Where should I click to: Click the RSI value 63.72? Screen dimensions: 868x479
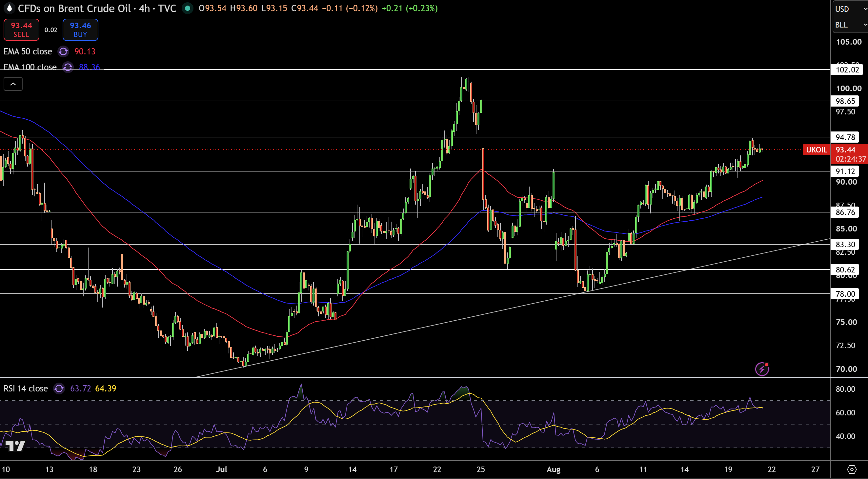[81, 389]
